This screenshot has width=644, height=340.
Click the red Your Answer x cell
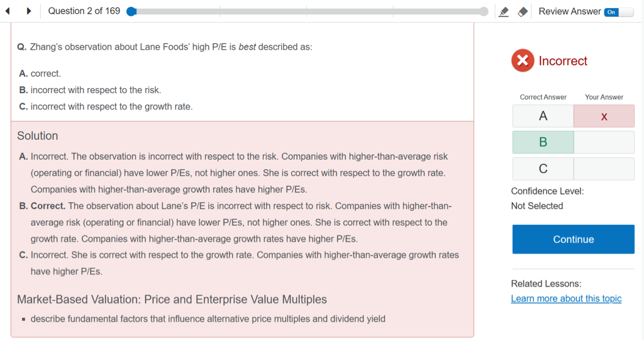[604, 116]
